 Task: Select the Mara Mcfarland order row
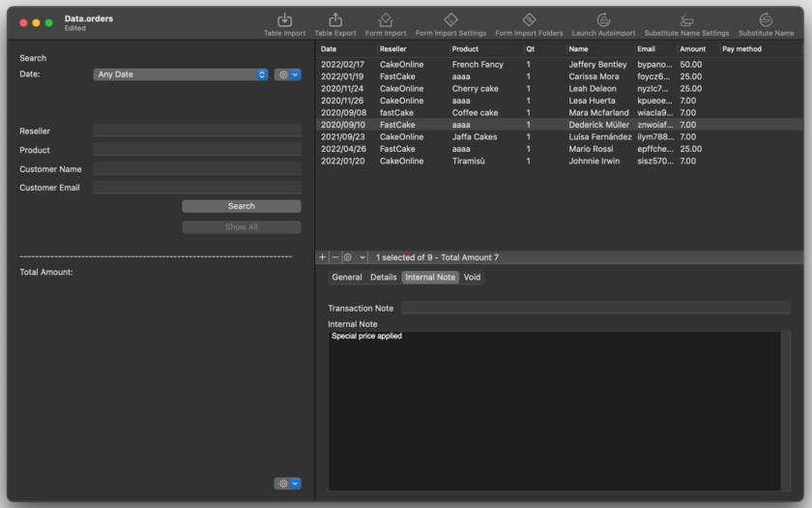560,112
